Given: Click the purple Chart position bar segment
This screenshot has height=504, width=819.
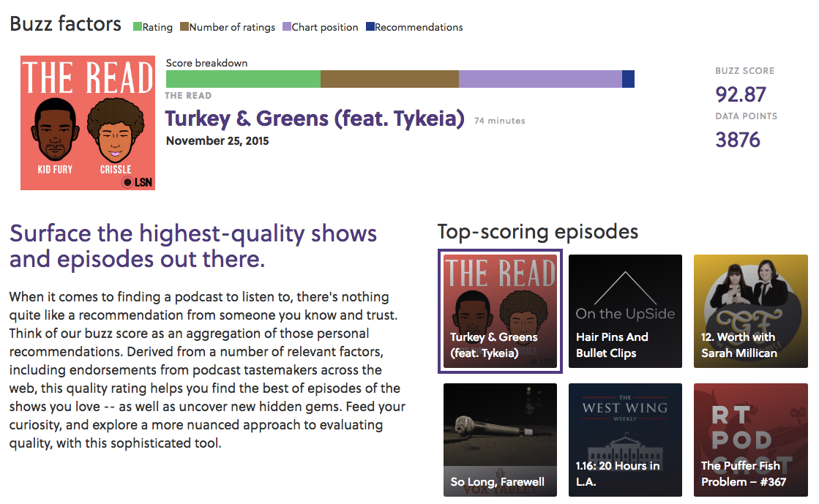Looking at the screenshot, I should [x=541, y=79].
